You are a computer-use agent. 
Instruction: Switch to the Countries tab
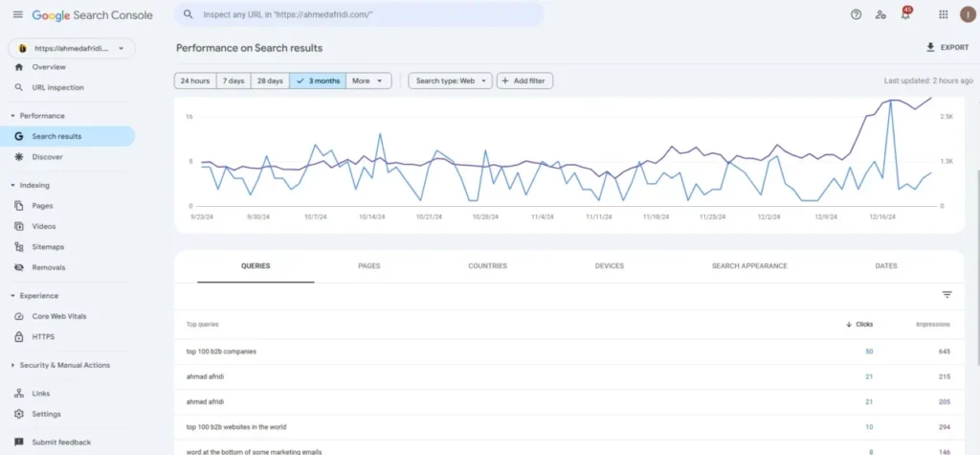click(487, 265)
